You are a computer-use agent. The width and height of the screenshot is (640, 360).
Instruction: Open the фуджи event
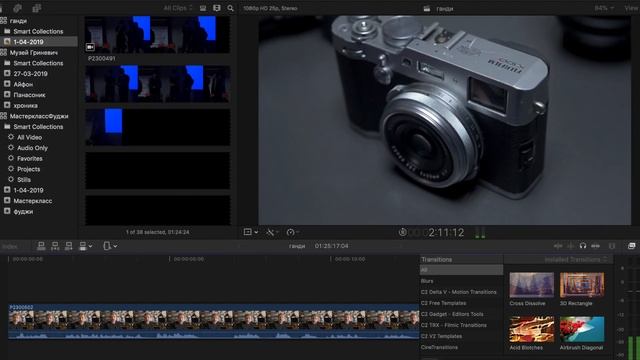click(x=23, y=211)
